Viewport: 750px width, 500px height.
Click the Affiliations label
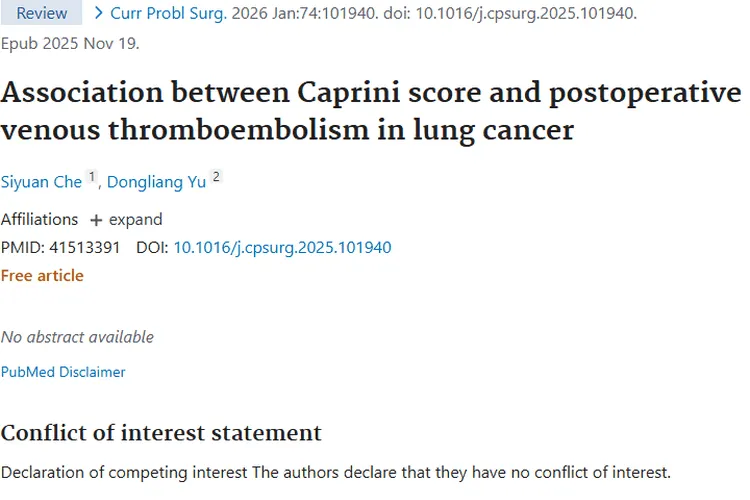coord(39,219)
